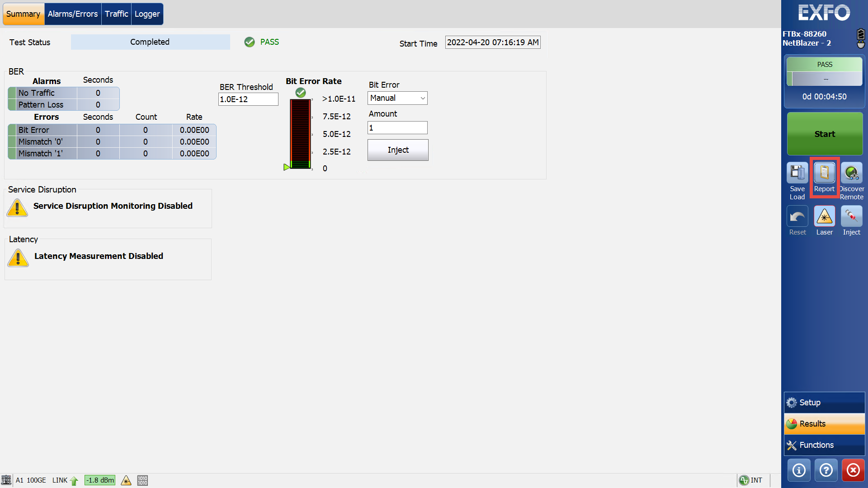Drag the BER gauge vertical slider

(287, 166)
